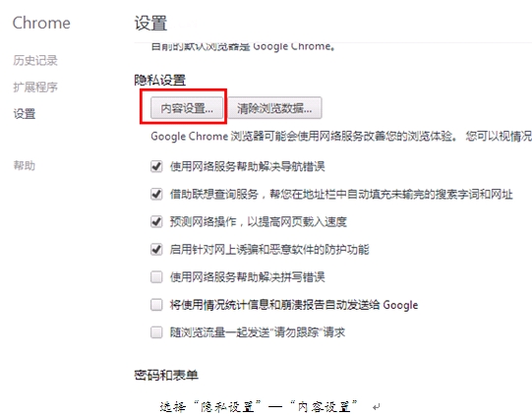The height and width of the screenshot is (416, 532).
Task: Click the 清除浏览数据 button
Action: click(274, 108)
